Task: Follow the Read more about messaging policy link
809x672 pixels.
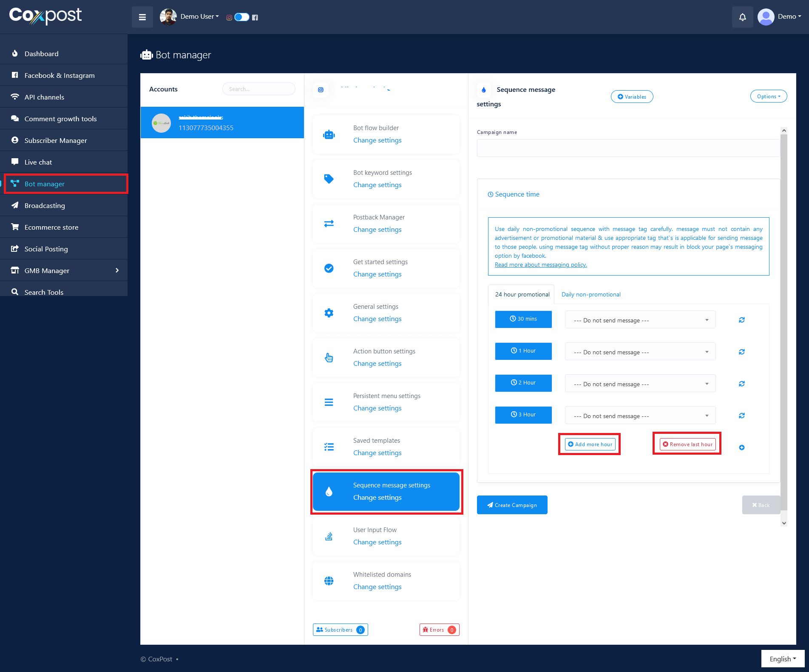Action: 540,265
